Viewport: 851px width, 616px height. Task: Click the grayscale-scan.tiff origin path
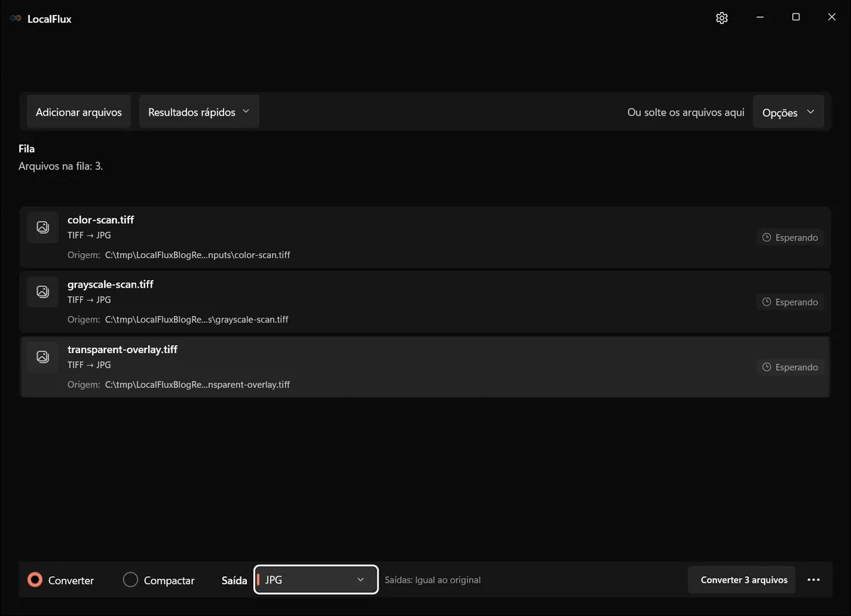pyautogui.click(x=197, y=320)
